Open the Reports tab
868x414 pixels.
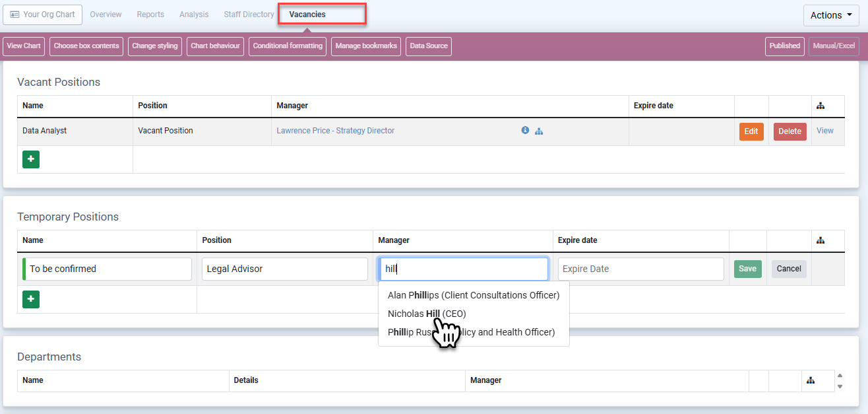point(150,15)
